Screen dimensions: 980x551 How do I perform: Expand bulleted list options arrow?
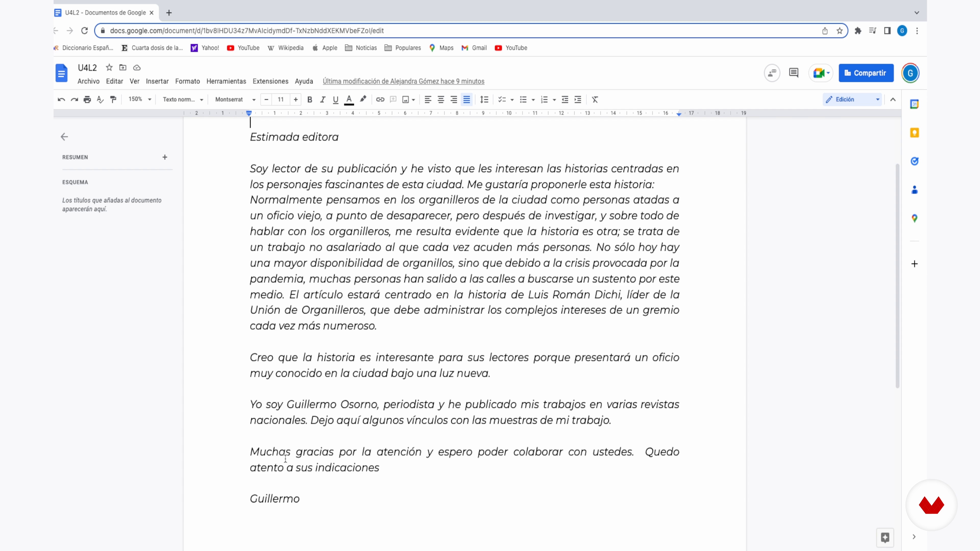(x=533, y=100)
